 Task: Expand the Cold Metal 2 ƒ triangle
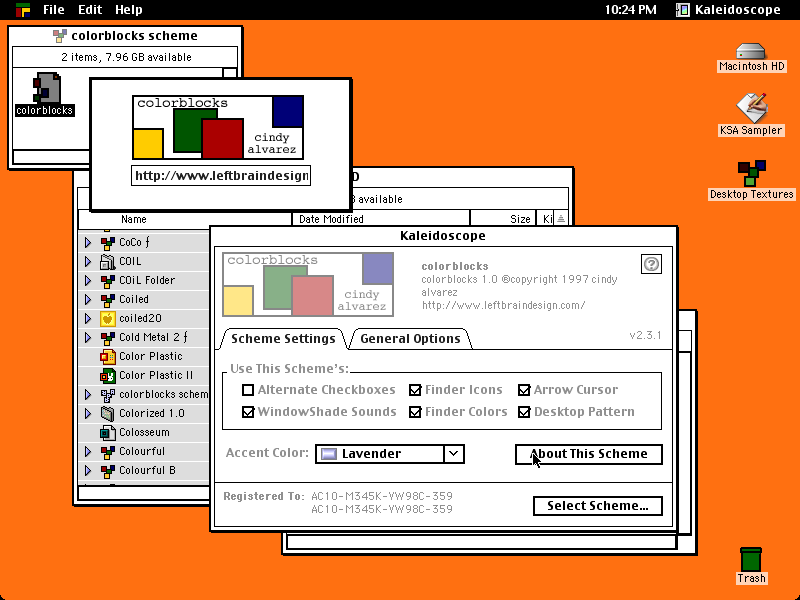(x=88, y=337)
